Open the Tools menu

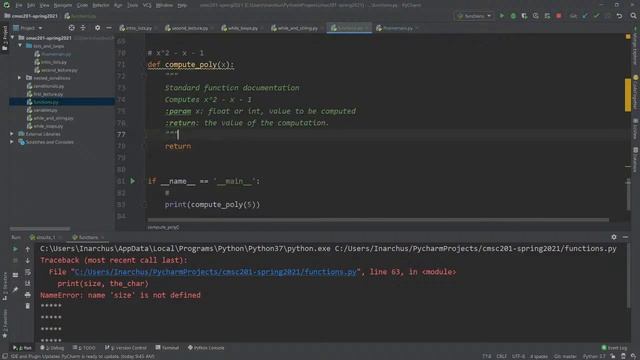tap(133, 5)
